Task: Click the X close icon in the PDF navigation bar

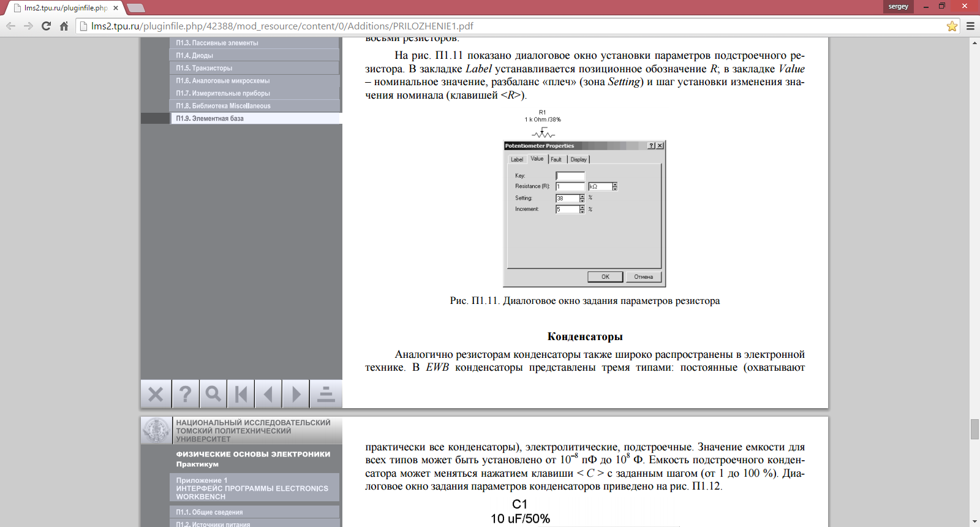Action: (156, 394)
